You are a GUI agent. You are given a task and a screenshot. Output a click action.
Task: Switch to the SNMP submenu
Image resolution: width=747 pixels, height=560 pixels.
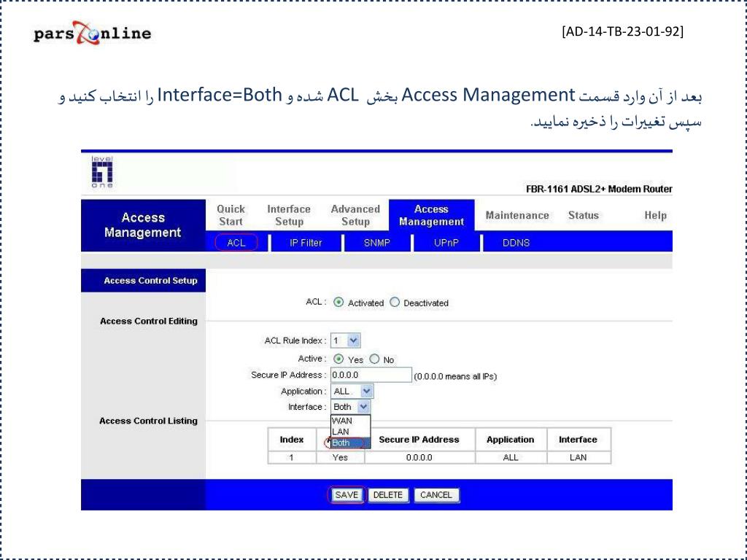click(377, 242)
